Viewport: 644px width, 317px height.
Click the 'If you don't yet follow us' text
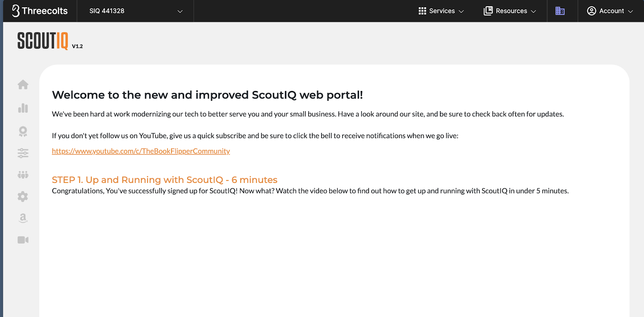(255, 136)
